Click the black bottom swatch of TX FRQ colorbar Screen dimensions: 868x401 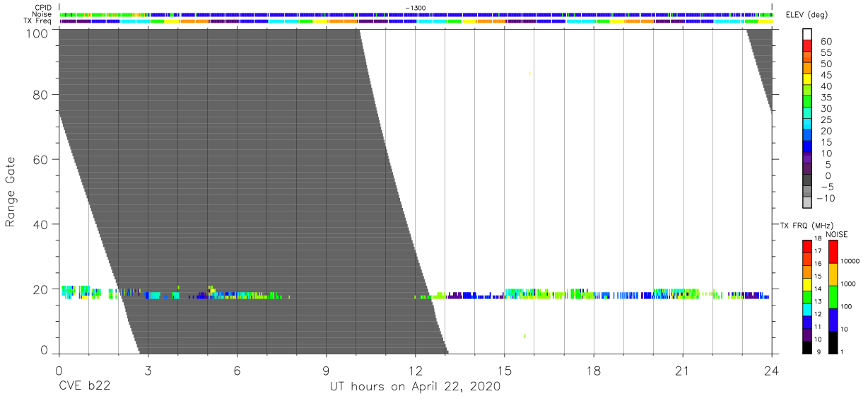[x=807, y=346]
